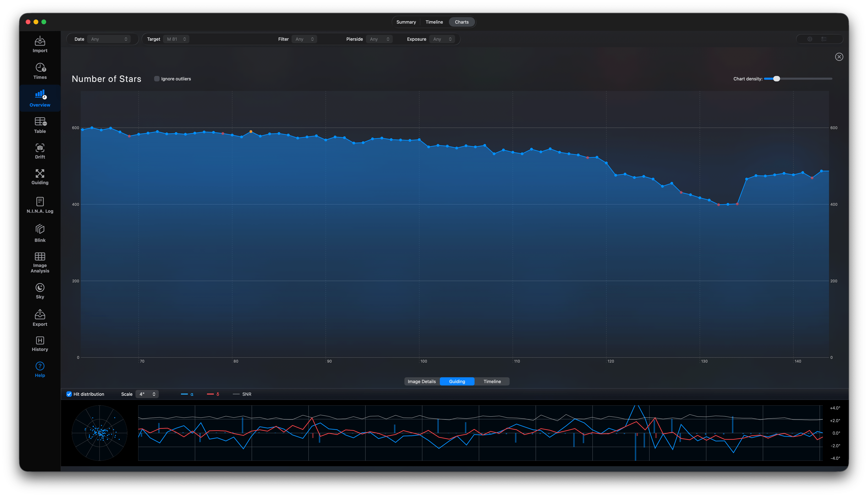
Task: Open the Blink sidebar tool
Action: pyautogui.click(x=40, y=233)
